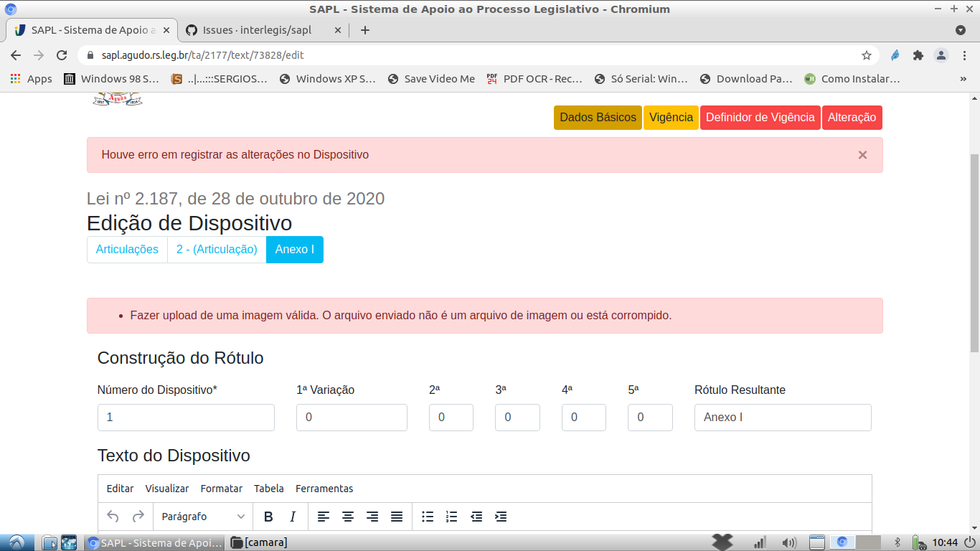This screenshot has height=551, width=980.
Task: Open the Como Instalar... bookmark
Action: click(852, 79)
